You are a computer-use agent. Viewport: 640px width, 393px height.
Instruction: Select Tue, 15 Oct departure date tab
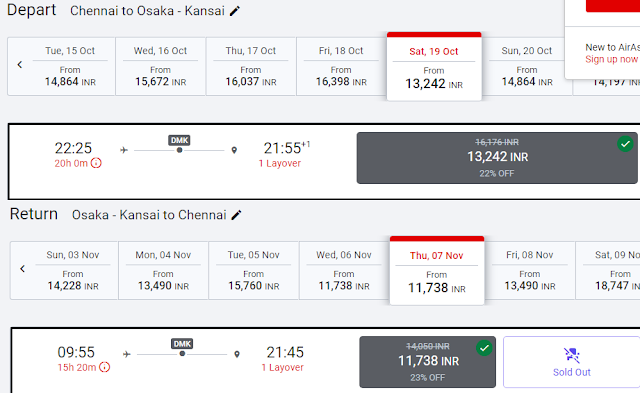(x=70, y=67)
